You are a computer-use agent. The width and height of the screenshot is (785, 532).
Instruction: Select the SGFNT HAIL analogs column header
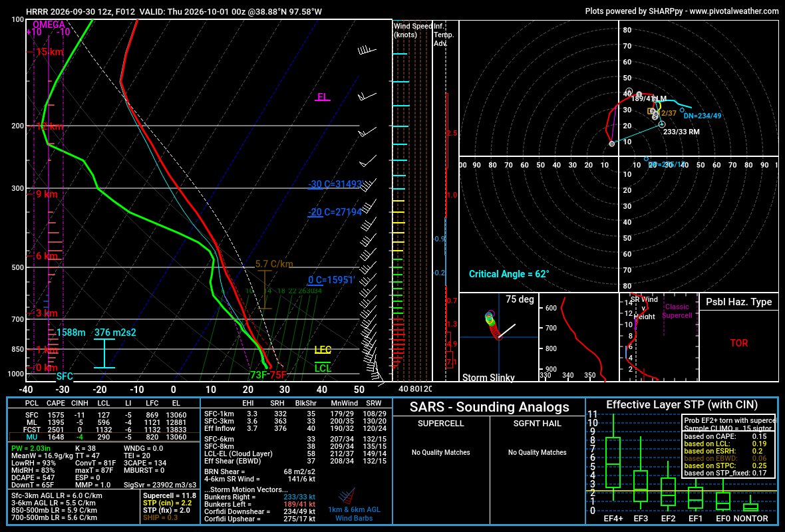click(x=537, y=424)
